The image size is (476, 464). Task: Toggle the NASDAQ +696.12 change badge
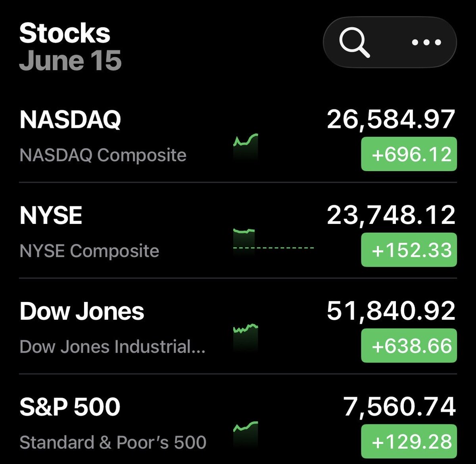pyautogui.click(x=409, y=154)
